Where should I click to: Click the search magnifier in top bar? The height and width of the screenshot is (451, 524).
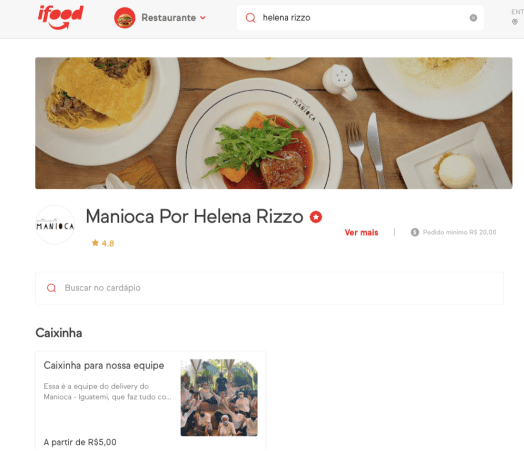point(250,18)
